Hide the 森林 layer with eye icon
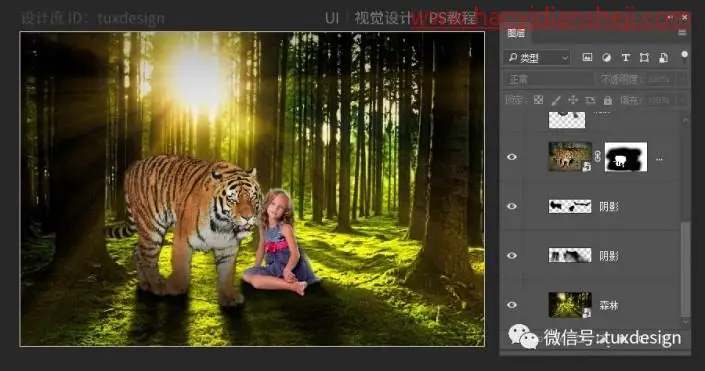This screenshot has width=705, height=371. (512, 305)
